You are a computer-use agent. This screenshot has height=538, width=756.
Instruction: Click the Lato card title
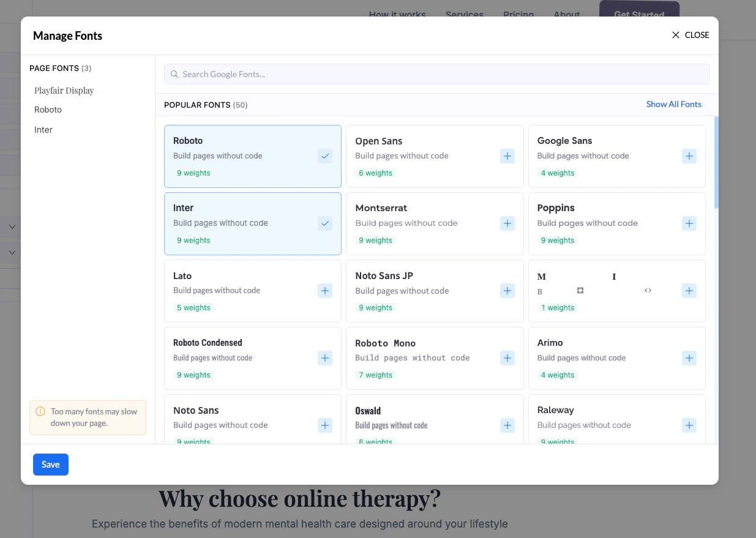point(182,275)
